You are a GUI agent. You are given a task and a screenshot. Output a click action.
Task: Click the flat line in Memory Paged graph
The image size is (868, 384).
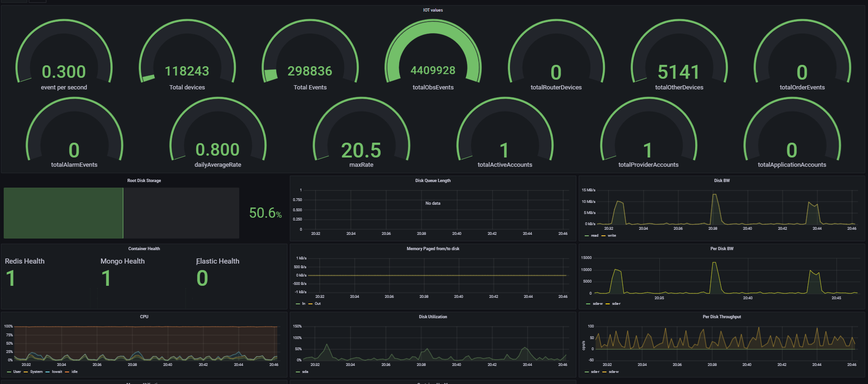[x=437, y=275]
